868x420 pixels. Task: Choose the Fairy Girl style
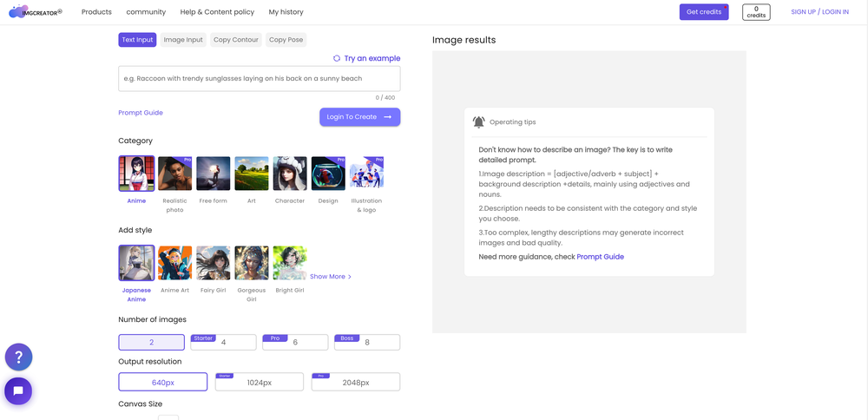(x=214, y=263)
